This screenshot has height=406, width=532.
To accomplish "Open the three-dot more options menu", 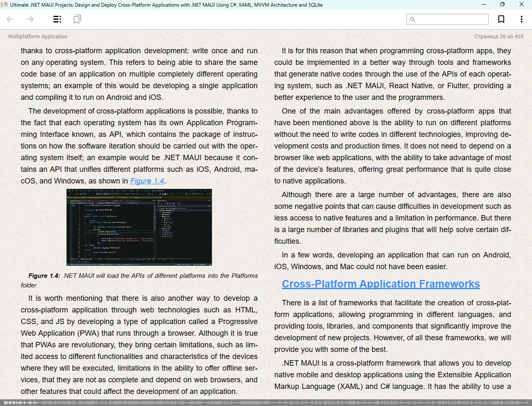I will click(521, 19).
